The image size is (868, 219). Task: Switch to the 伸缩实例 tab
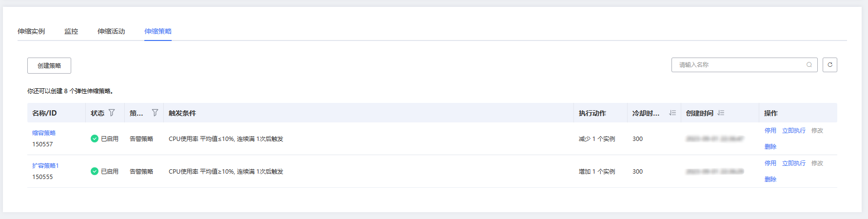click(31, 31)
